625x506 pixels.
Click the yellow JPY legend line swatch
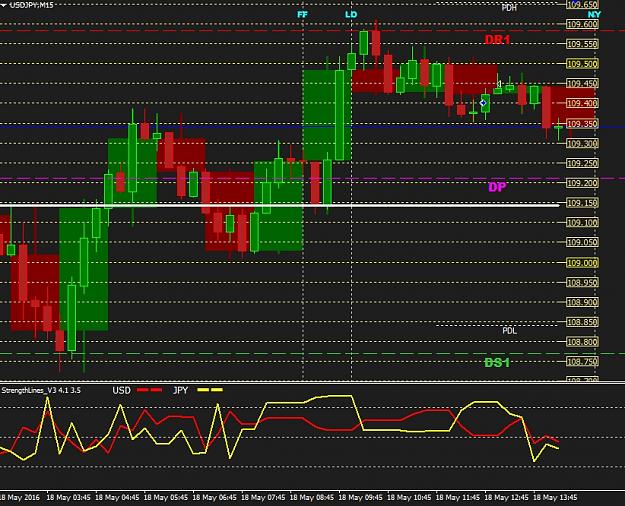tap(210, 390)
